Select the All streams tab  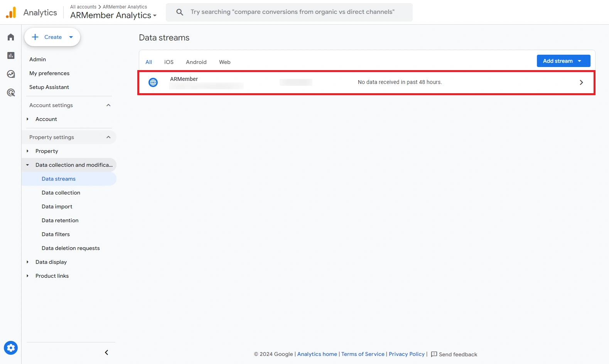point(148,62)
